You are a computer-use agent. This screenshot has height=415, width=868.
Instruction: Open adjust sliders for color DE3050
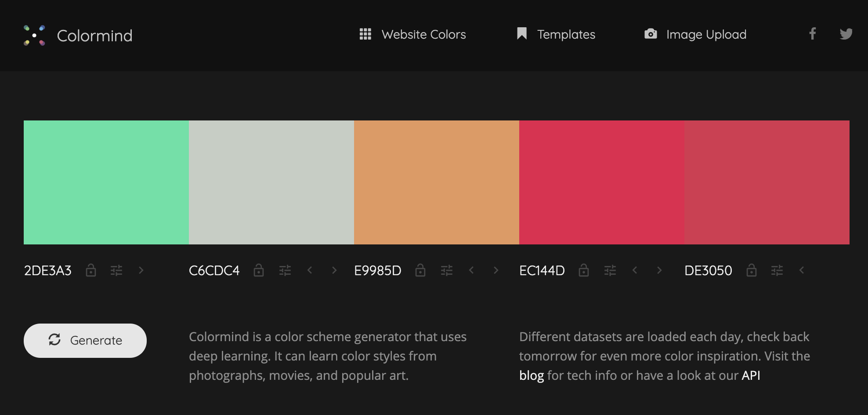(777, 270)
